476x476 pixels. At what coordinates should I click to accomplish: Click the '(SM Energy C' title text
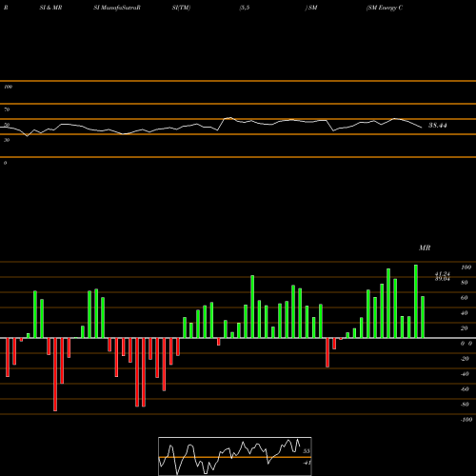(x=385, y=8)
